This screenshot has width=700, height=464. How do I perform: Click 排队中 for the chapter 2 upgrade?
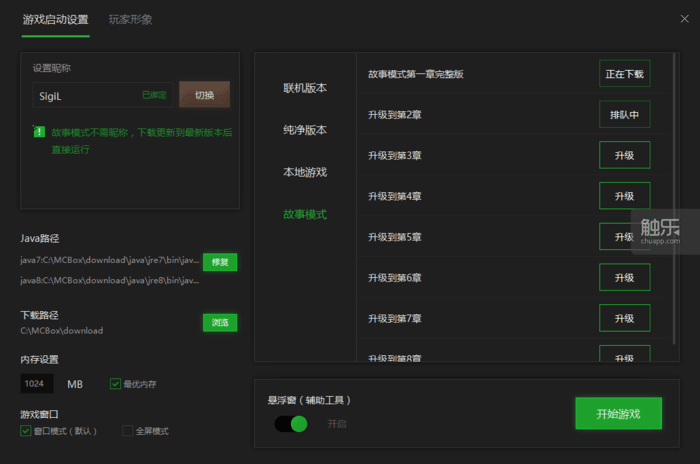625,115
